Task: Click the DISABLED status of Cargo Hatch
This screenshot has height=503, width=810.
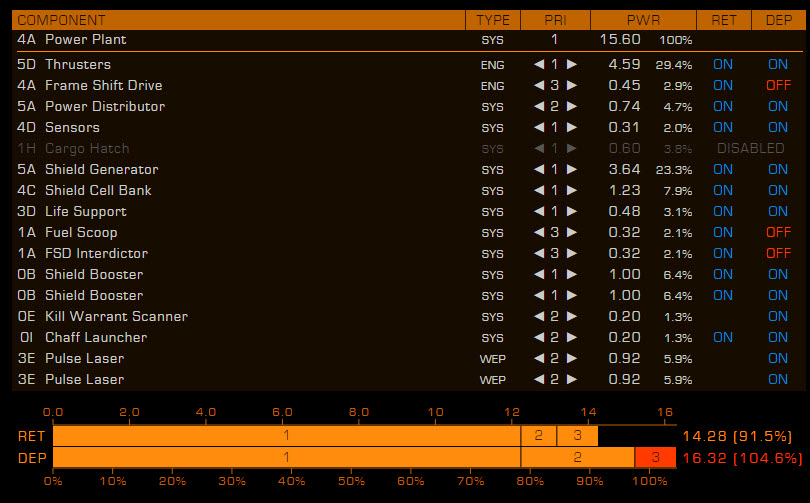Action: (x=751, y=149)
